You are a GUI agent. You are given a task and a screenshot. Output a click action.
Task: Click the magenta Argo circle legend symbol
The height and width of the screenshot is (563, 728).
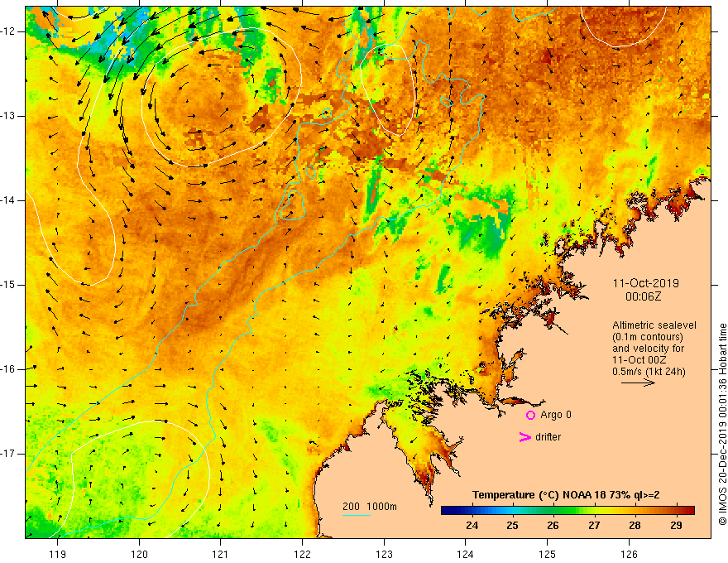tap(530, 415)
